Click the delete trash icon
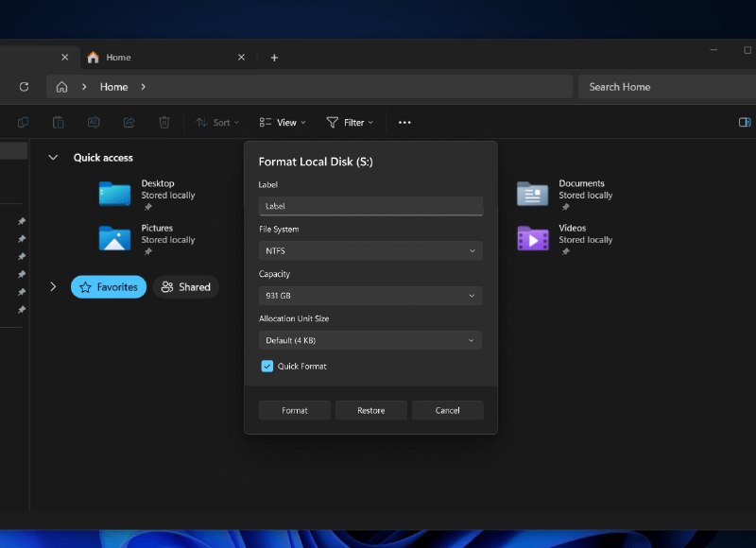Viewport: 756px width, 548px height. (x=163, y=123)
